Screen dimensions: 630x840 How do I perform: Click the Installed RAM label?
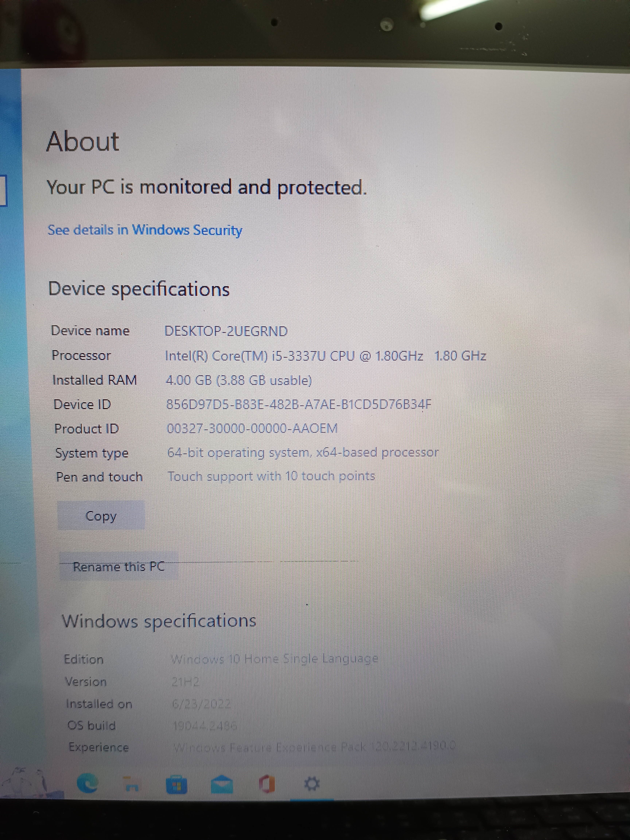pos(95,380)
